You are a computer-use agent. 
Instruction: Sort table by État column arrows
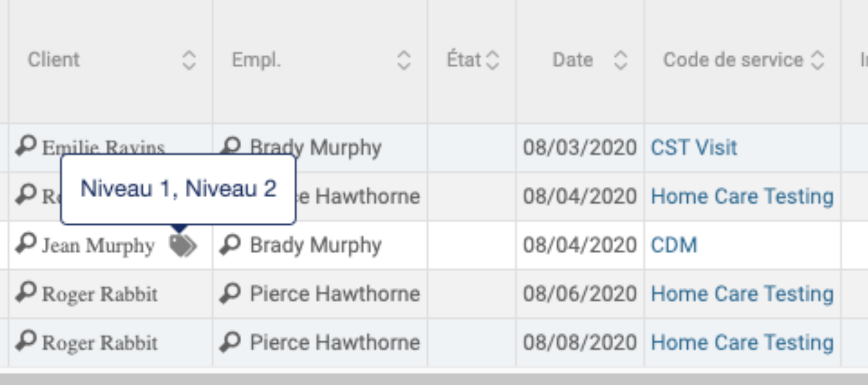coord(492,61)
